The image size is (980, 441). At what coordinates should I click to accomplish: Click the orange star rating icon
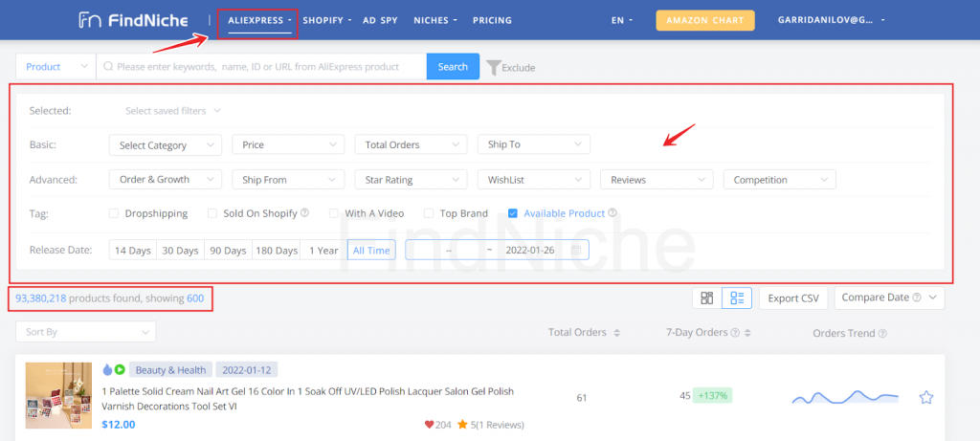coord(462,425)
